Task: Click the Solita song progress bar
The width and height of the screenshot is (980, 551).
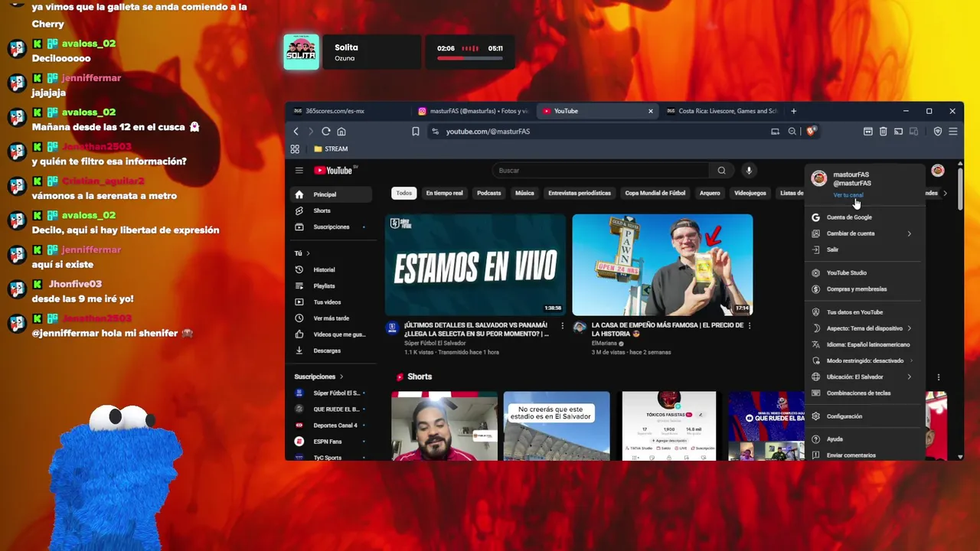Action: click(x=470, y=58)
